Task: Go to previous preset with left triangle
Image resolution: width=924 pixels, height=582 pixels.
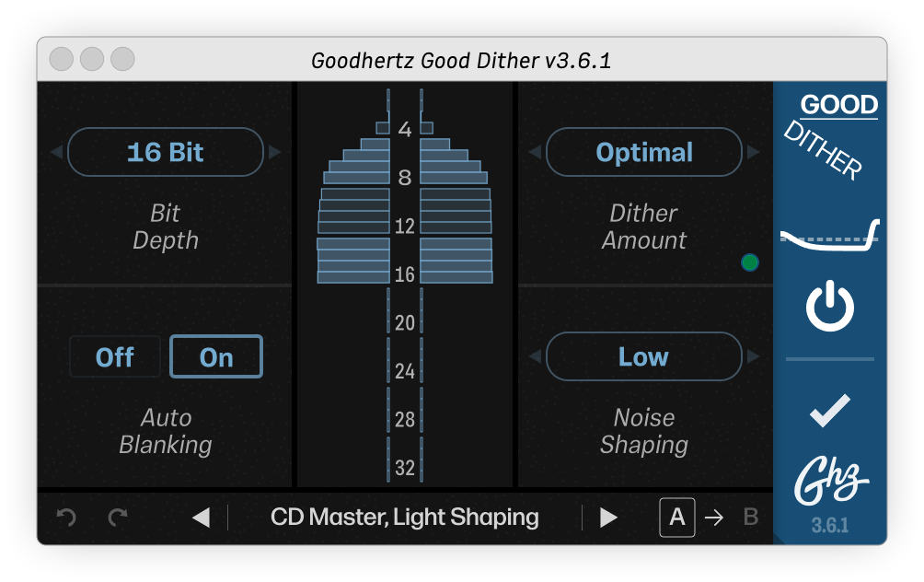Action: point(202,518)
